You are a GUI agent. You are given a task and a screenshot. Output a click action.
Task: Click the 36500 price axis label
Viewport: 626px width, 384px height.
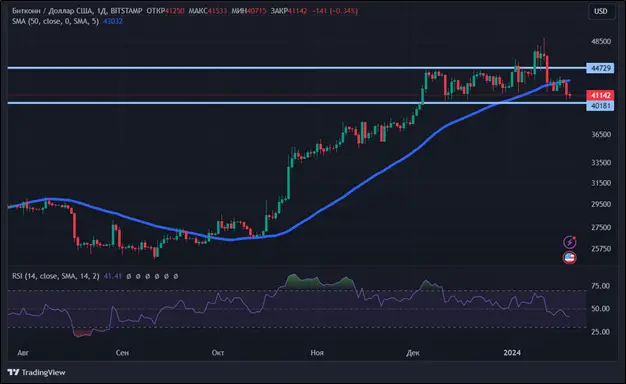click(601, 135)
